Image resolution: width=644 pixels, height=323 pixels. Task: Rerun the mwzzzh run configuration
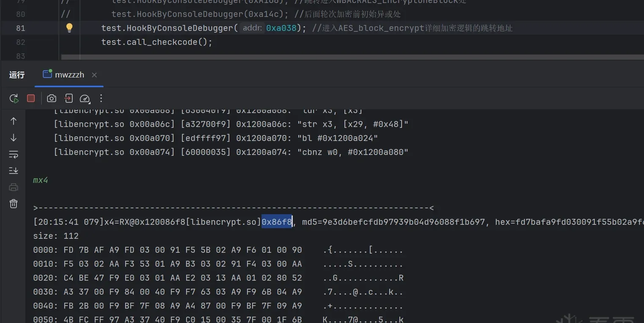[14, 99]
